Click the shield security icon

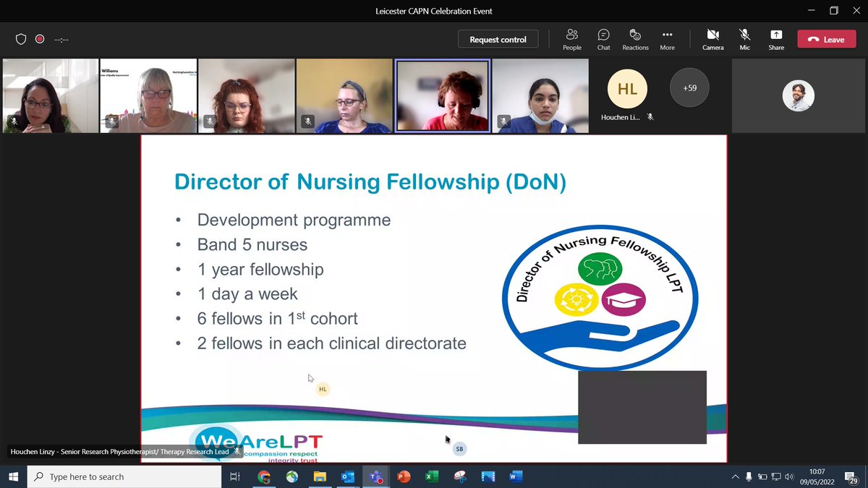(21, 39)
